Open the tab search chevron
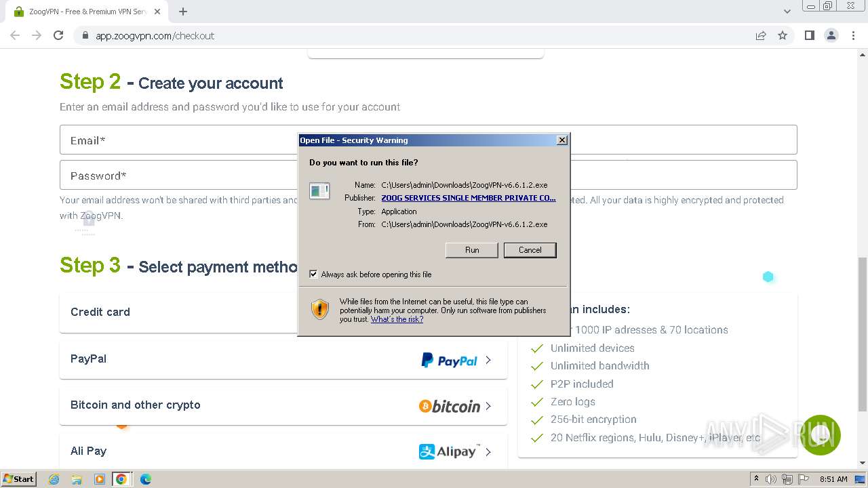The width and height of the screenshot is (868, 488). click(787, 12)
